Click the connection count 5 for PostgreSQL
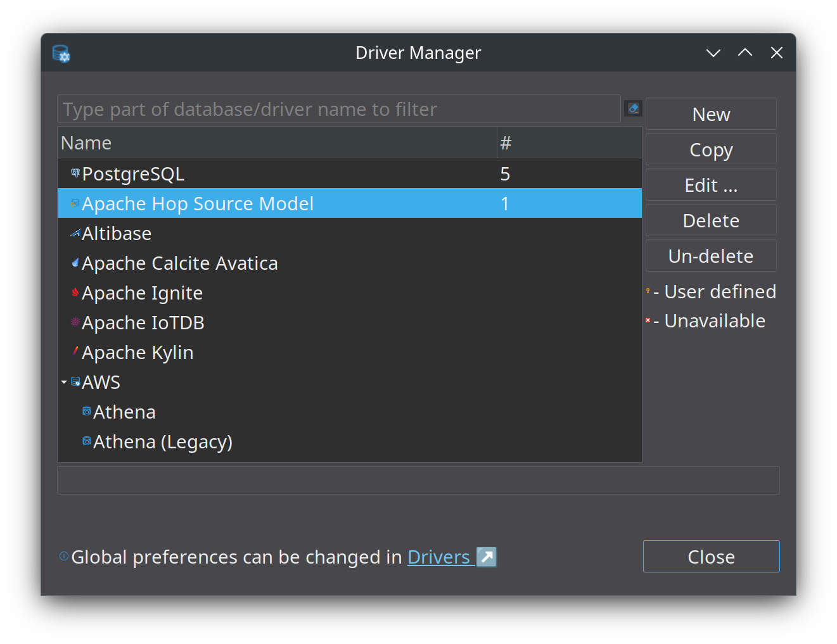The height and width of the screenshot is (644, 837). 505,174
